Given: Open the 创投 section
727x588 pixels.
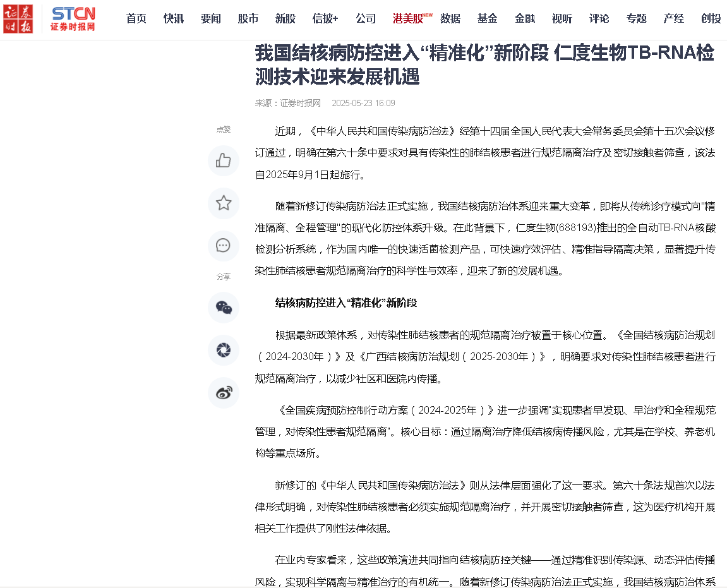Looking at the screenshot, I should [x=711, y=18].
